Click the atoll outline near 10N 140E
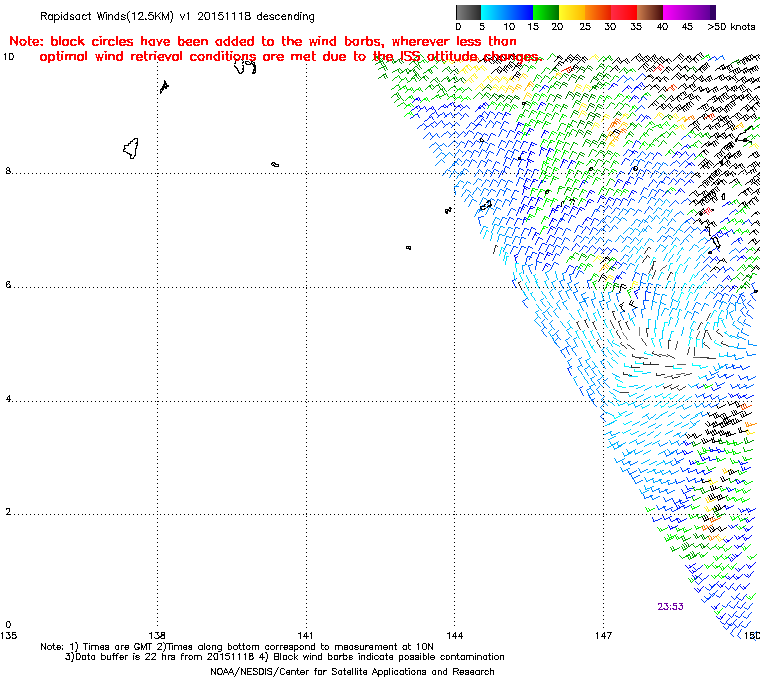This screenshot has height=688, width=760. [245, 67]
